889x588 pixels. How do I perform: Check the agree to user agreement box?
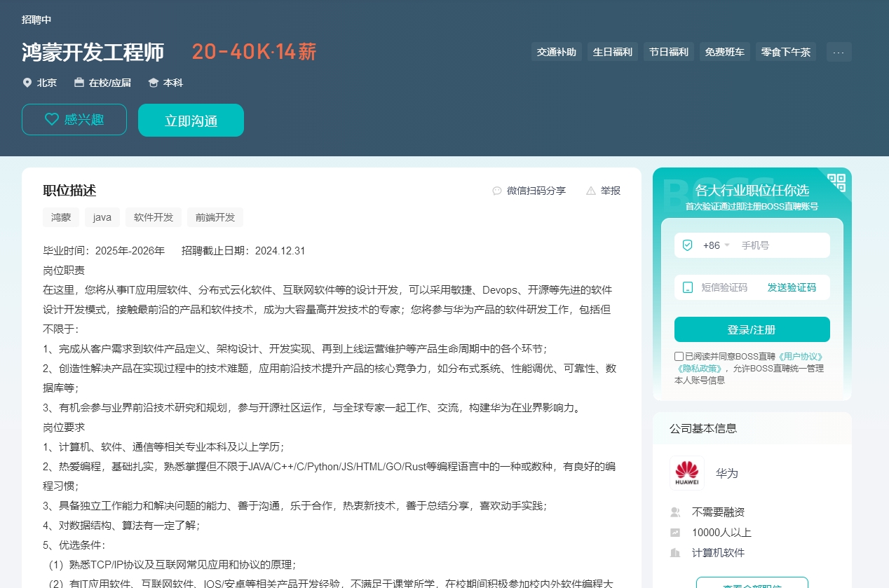679,356
